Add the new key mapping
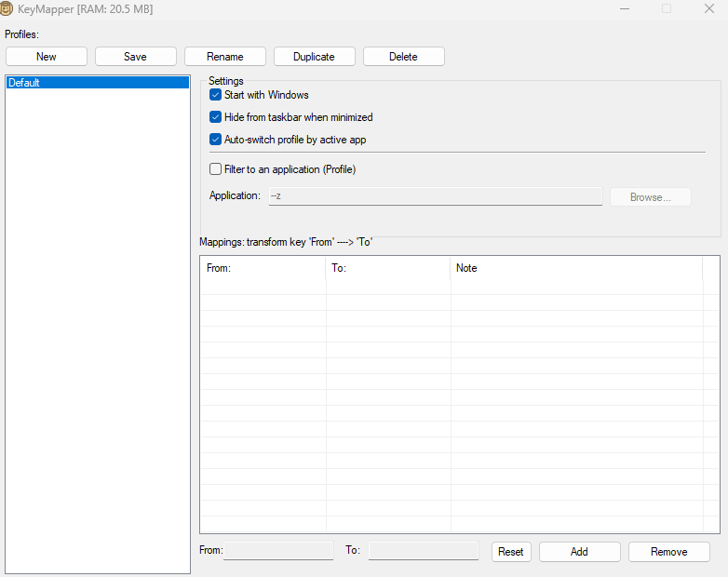Viewport: 728px width, 577px height. click(x=579, y=552)
